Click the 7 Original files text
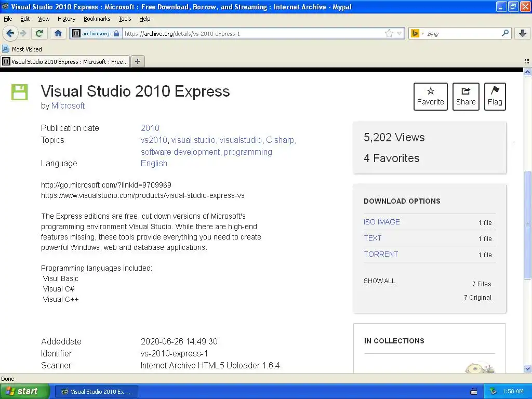The height and width of the screenshot is (399, 532). pyautogui.click(x=478, y=298)
